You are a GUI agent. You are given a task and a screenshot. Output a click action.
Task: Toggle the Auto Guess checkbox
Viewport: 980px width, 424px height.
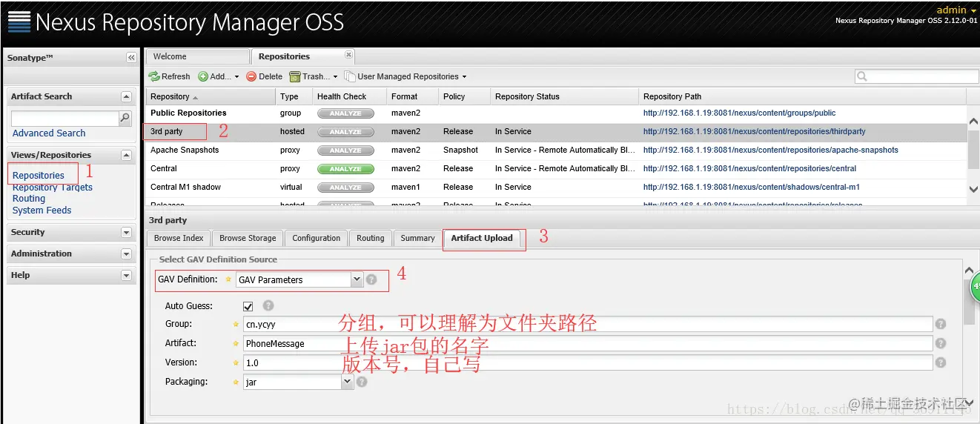click(x=248, y=306)
